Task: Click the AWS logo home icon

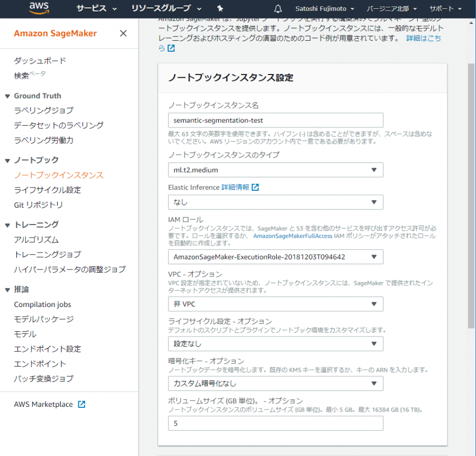Action: point(39,8)
